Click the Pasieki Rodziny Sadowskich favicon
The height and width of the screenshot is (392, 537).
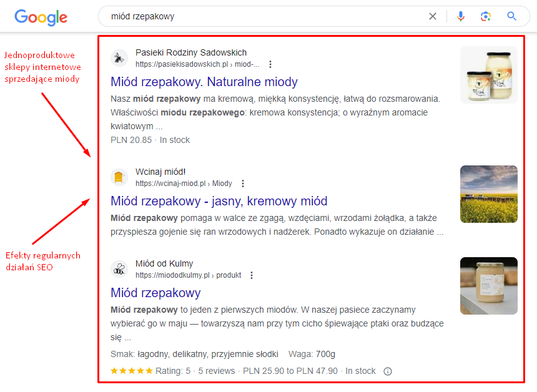click(119, 58)
